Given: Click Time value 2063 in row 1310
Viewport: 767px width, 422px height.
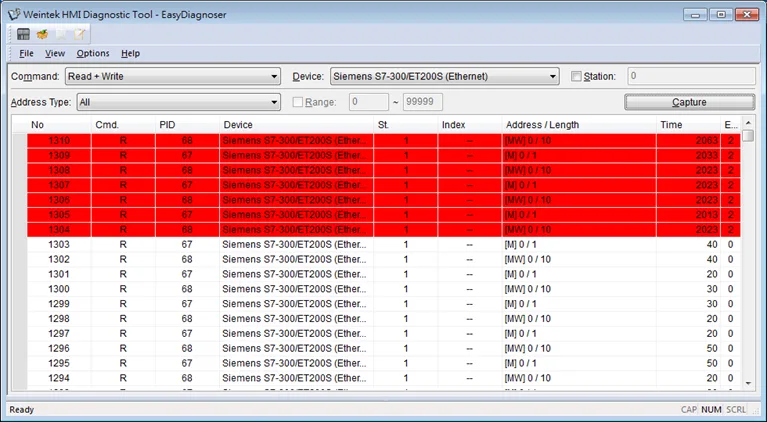Looking at the screenshot, I should pos(707,141).
